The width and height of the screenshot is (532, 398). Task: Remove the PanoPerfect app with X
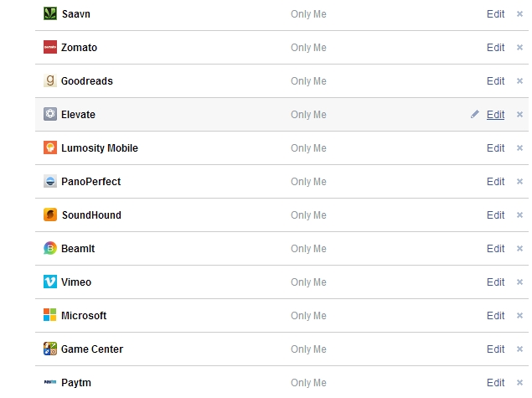519,182
